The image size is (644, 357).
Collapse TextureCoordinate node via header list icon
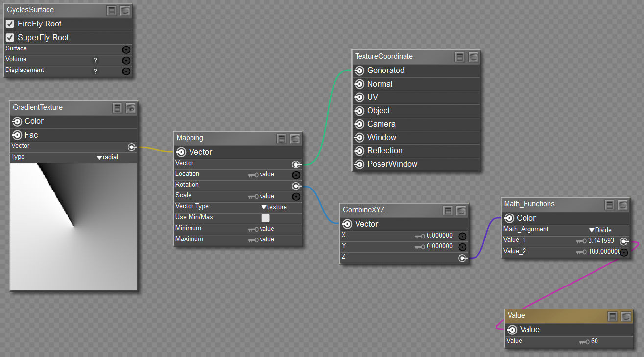pyautogui.click(x=460, y=57)
